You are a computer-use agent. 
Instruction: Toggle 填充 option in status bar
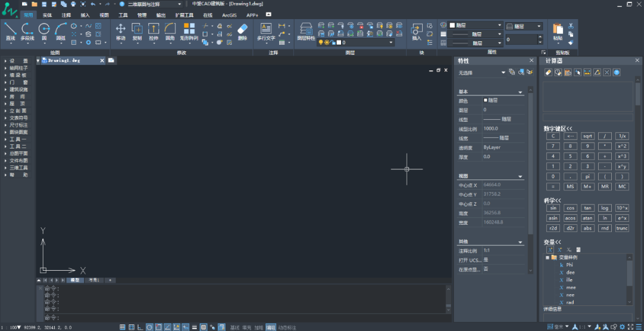[x=247, y=327]
